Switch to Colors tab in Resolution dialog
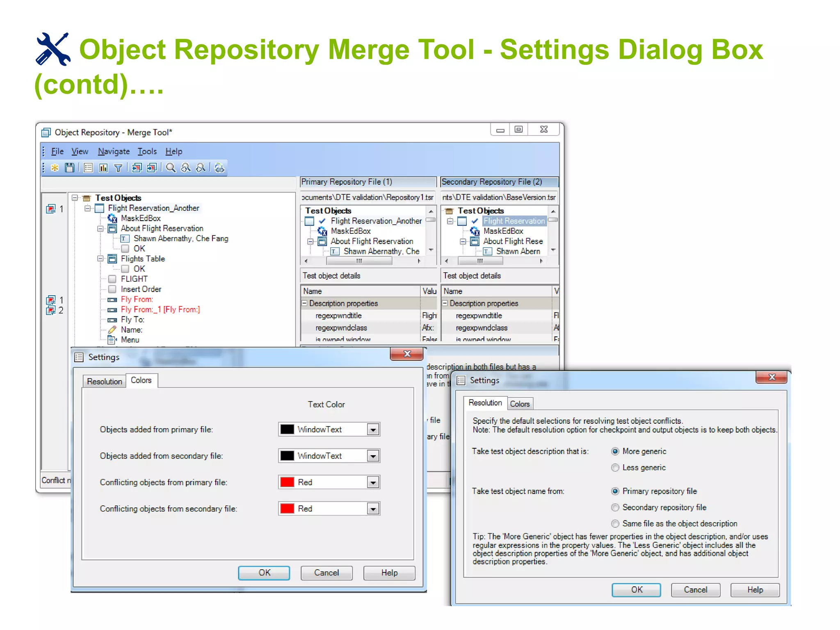The height and width of the screenshot is (630, 840). pyautogui.click(x=520, y=404)
